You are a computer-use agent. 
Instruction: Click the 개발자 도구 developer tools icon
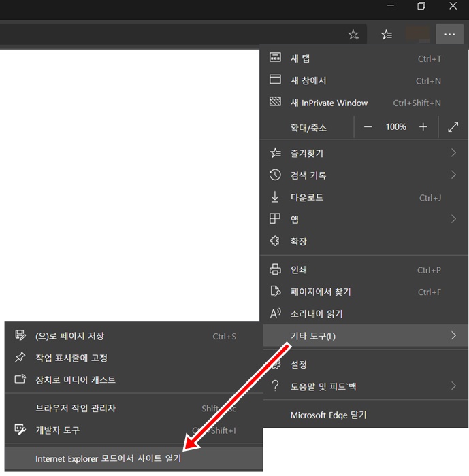point(20,430)
